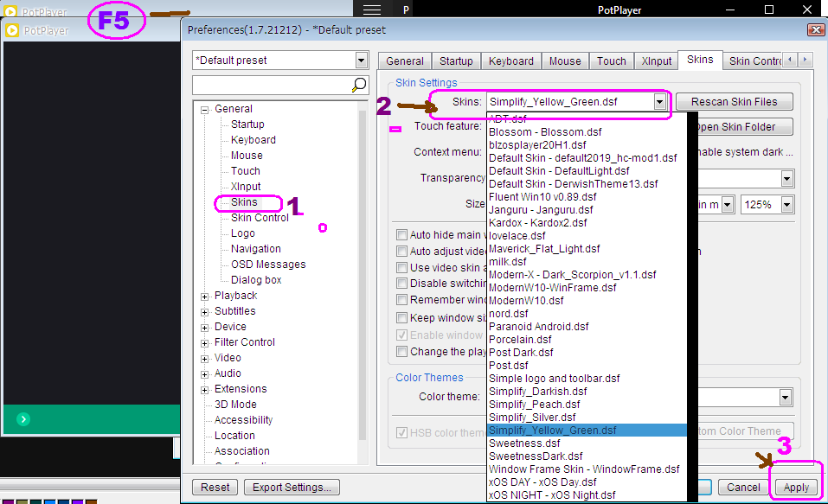Viewport: 828px width, 504px height.
Task: Select 3D Mode in the settings tree
Action: 235,405
